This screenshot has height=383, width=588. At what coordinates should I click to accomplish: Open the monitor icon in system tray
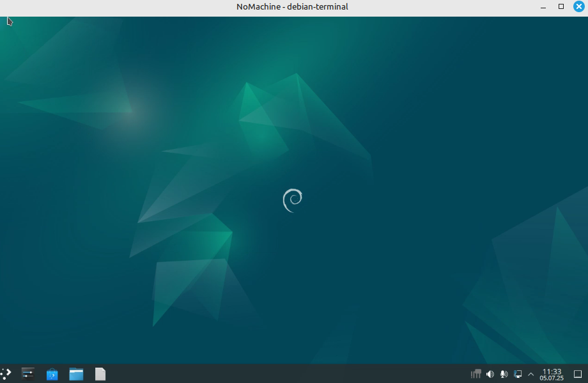(x=518, y=374)
